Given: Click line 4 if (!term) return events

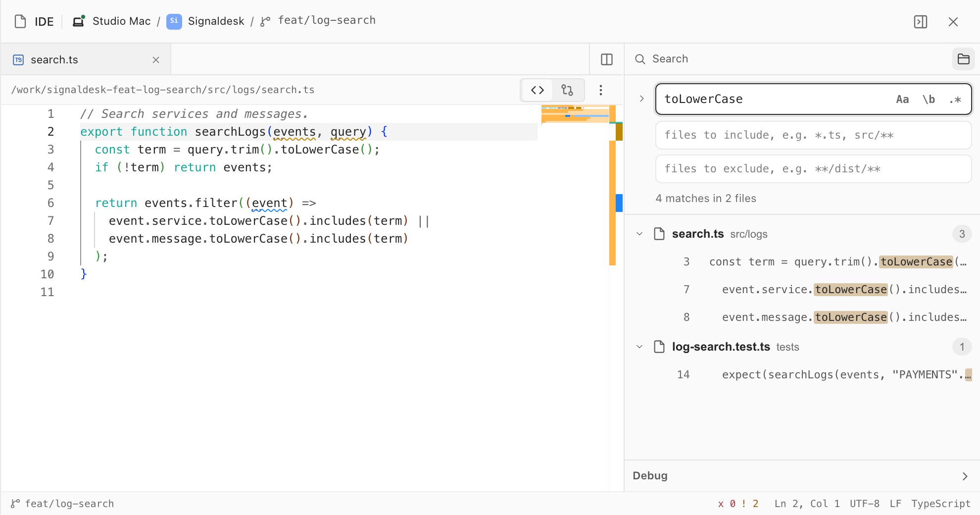Looking at the screenshot, I should (x=183, y=167).
